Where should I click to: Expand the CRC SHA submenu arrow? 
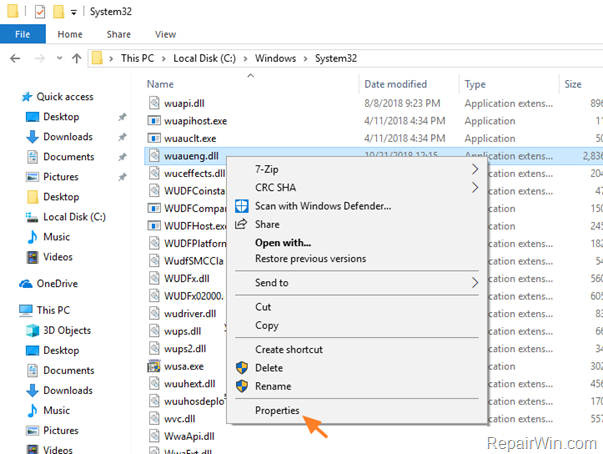(475, 188)
